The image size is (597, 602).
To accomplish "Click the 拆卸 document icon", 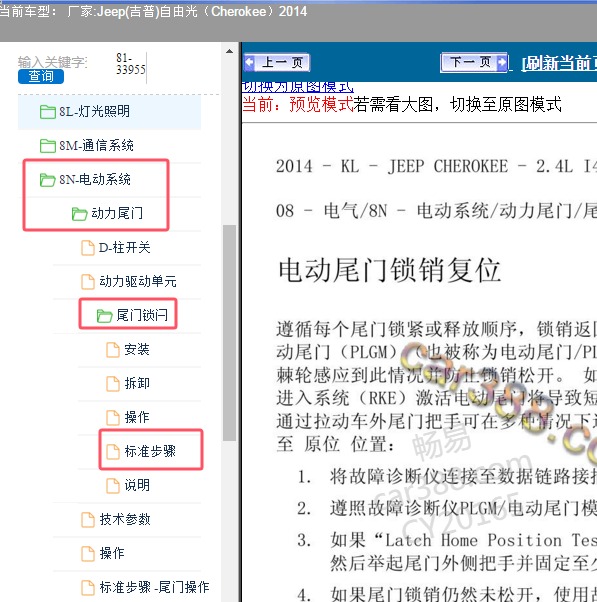I will coord(113,383).
